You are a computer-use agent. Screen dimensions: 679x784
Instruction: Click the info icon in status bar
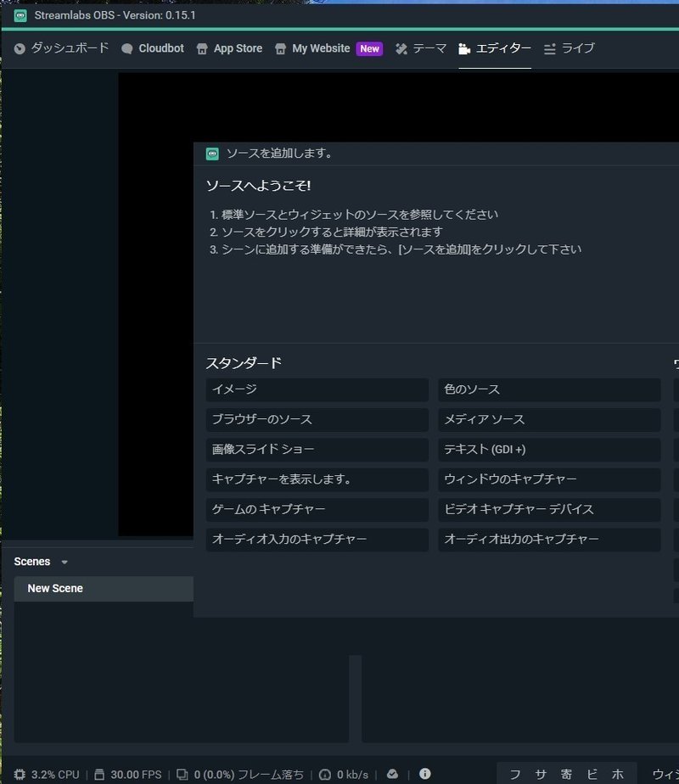click(425, 774)
